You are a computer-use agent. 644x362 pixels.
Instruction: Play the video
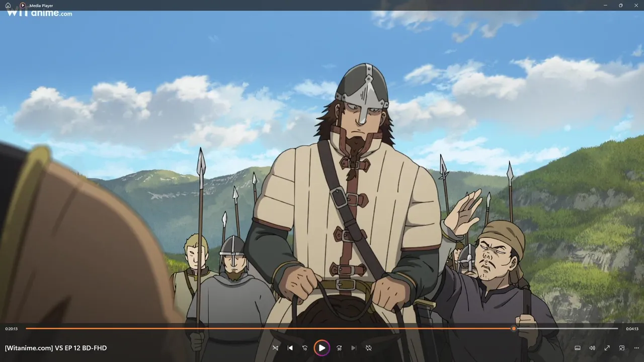(x=322, y=348)
